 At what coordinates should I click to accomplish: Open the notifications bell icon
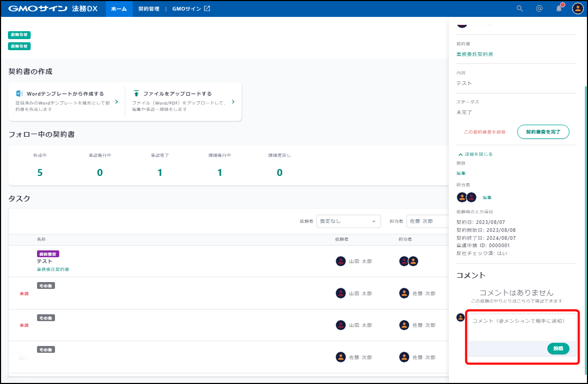tap(559, 8)
